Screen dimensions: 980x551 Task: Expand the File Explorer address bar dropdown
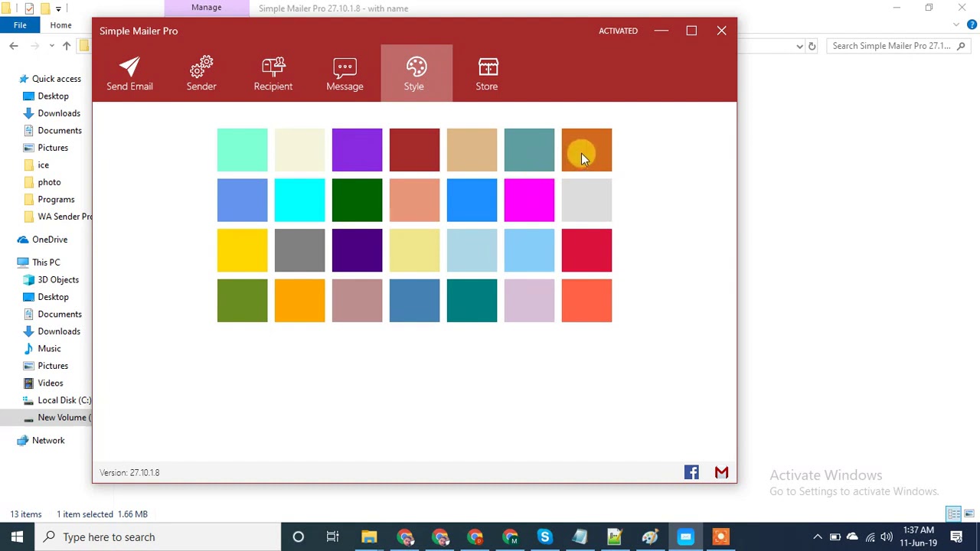799,46
